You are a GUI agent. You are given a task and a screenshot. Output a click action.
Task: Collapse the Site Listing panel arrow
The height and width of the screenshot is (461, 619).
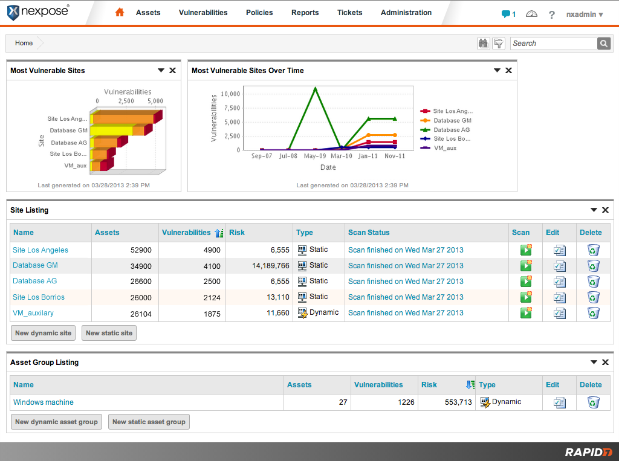click(593, 210)
